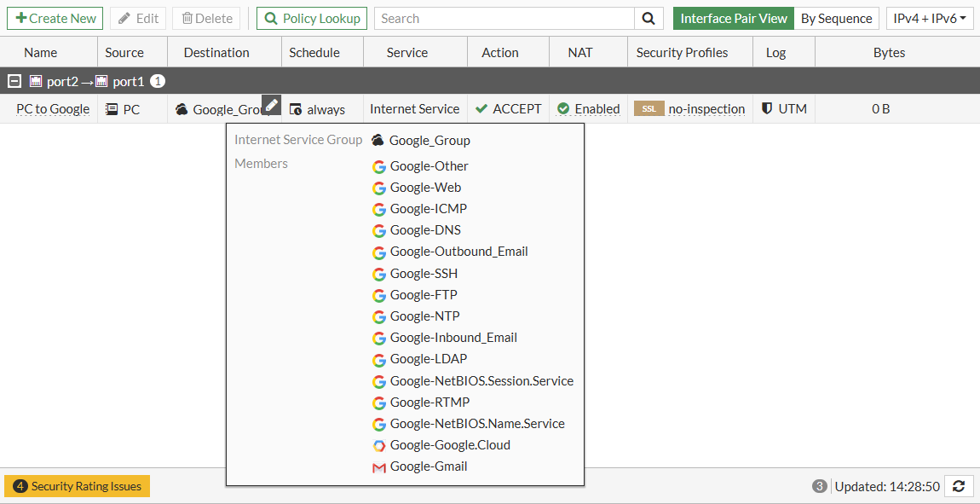This screenshot has width=980, height=504.
Task: Click the green ACCEPT checkmark action
Action: (x=481, y=108)
